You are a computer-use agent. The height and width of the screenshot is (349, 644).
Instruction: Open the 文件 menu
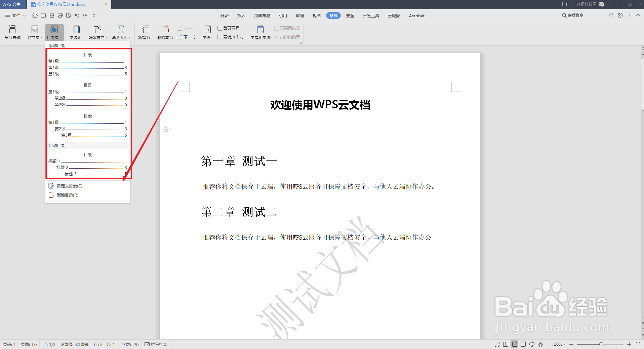[x=15, y=15]
